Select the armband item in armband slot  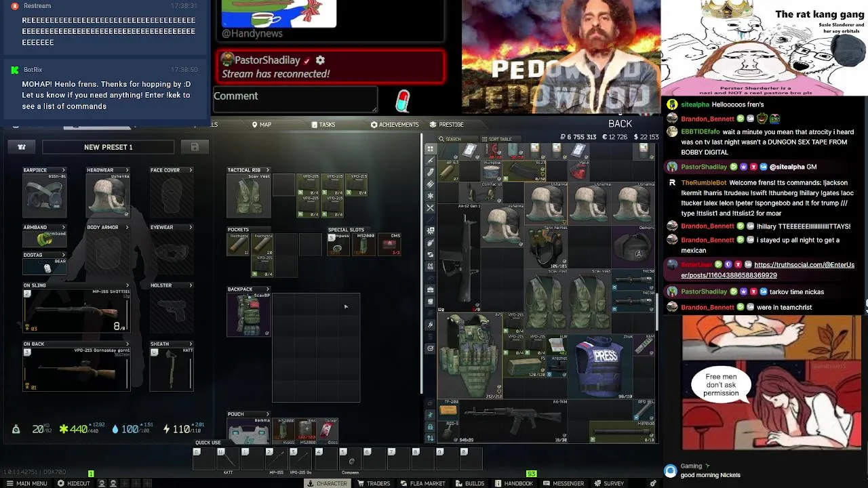click(44, 239)
